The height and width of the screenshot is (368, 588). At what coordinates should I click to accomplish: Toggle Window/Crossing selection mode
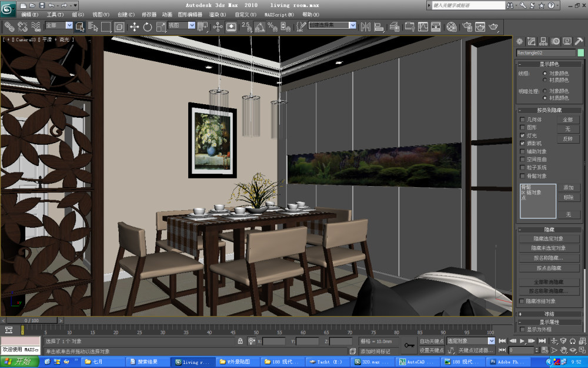[x=119, y=26]
